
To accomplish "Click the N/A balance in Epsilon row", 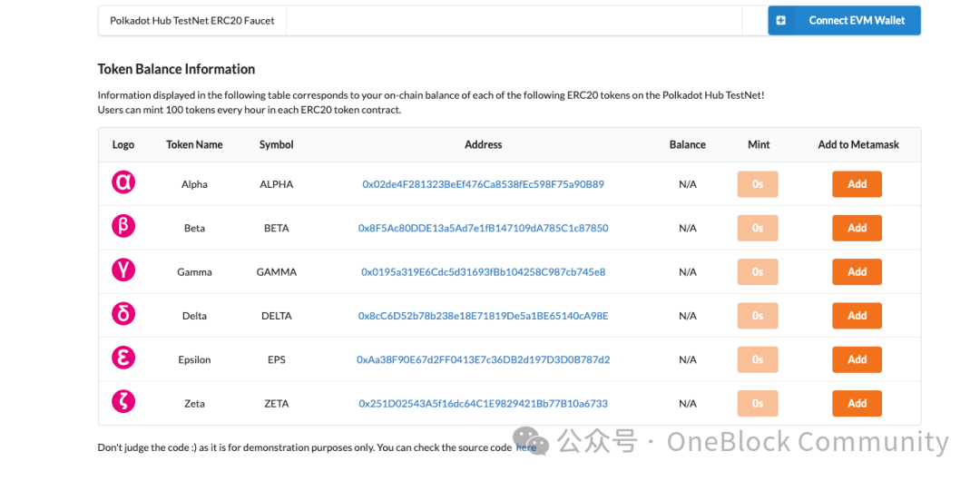I will point(688,359).
